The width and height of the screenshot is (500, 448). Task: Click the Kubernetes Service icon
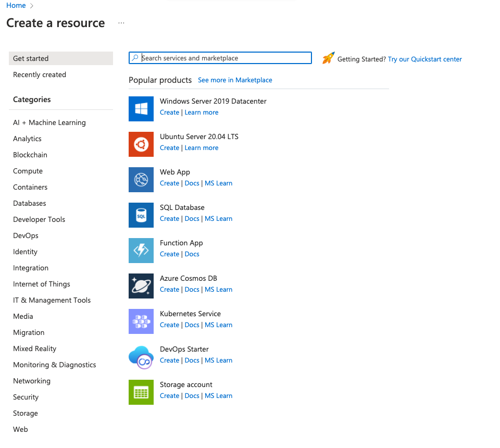[141, 321]
